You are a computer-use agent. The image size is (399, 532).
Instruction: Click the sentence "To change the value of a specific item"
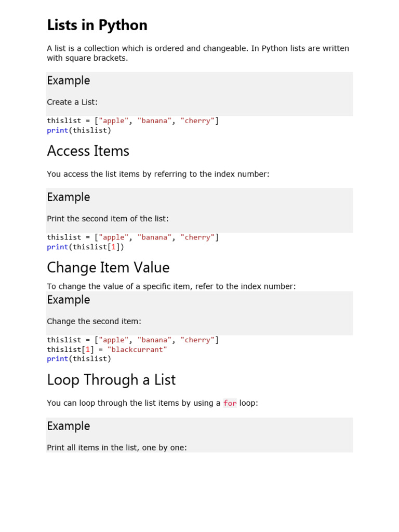click(x=171, y=286)
